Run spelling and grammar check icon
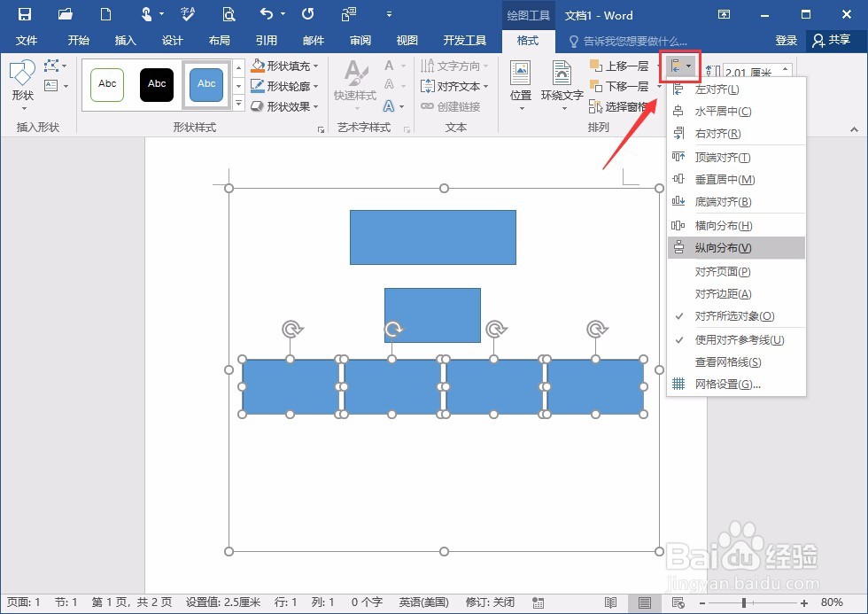Image resolution: width=868 pixels, height=614 pixels. (188, 14)
